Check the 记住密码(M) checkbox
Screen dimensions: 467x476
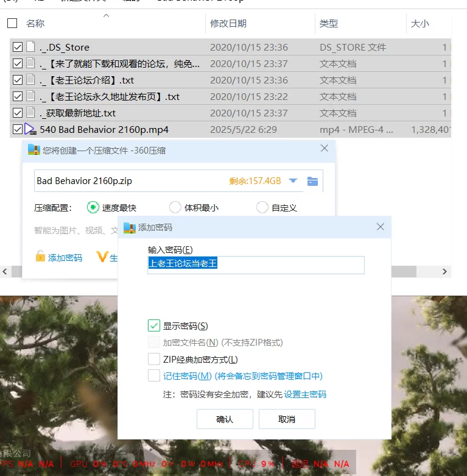[154, 375]
